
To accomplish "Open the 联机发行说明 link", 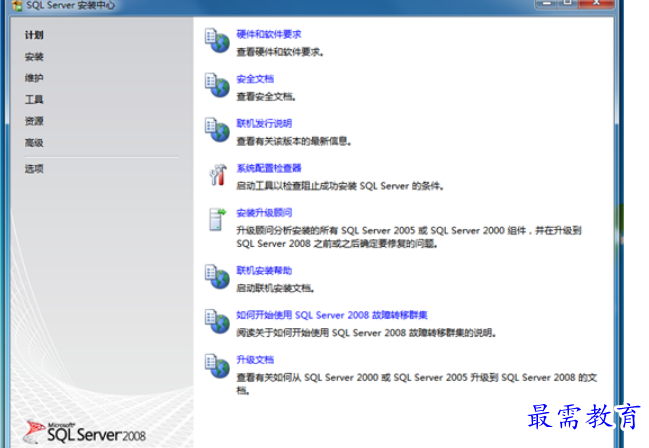I will pos(264,123).
